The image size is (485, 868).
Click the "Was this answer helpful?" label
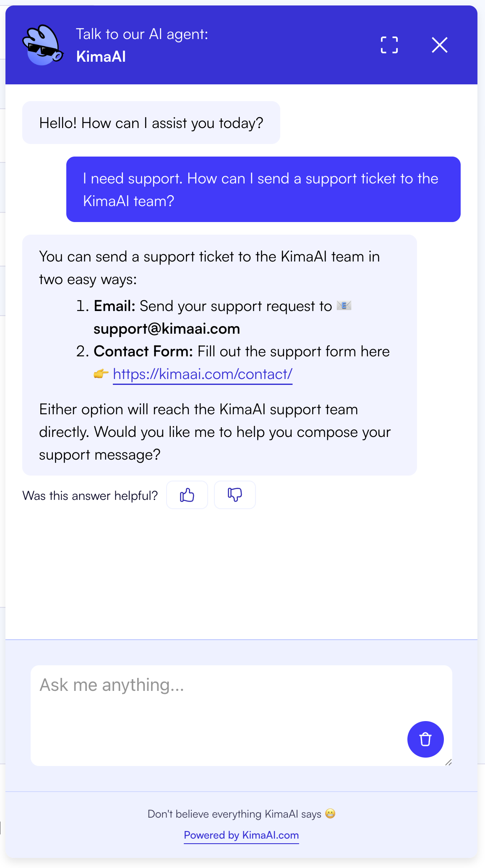coord(90,496)
